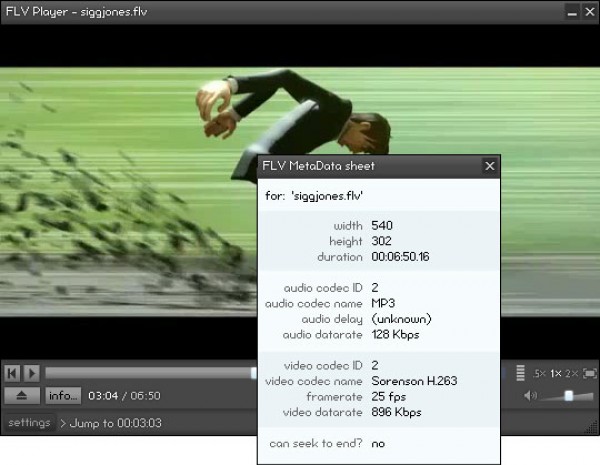This screenshot has height=465, width=600.
Task: Click the eject/open file button
Action: (22, 395)
